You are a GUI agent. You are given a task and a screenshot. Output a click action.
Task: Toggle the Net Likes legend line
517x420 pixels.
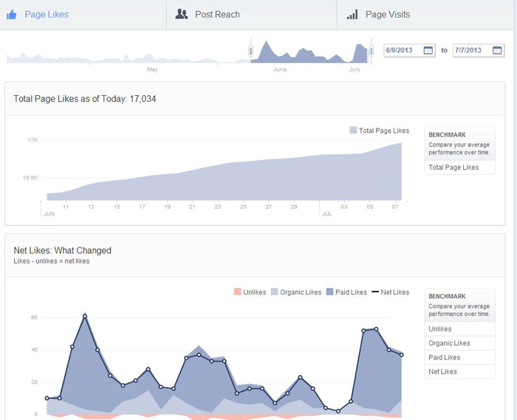[x=375, y=292]
